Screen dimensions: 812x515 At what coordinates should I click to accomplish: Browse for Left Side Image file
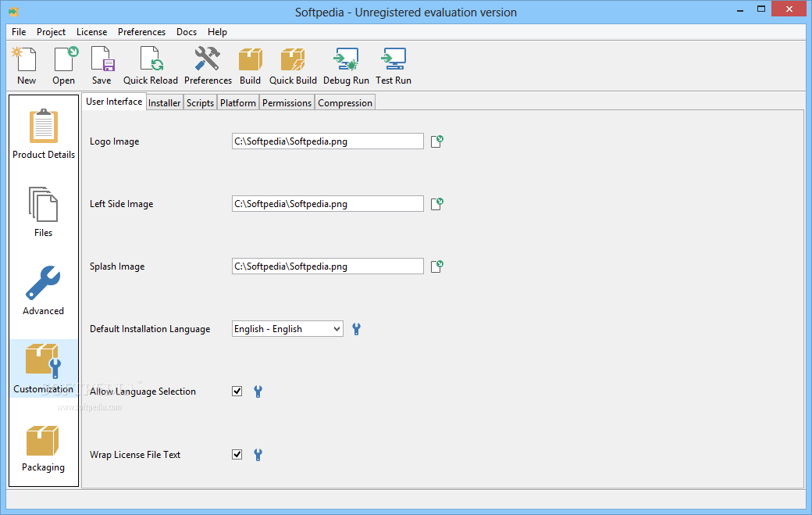[x=437, y=204]
